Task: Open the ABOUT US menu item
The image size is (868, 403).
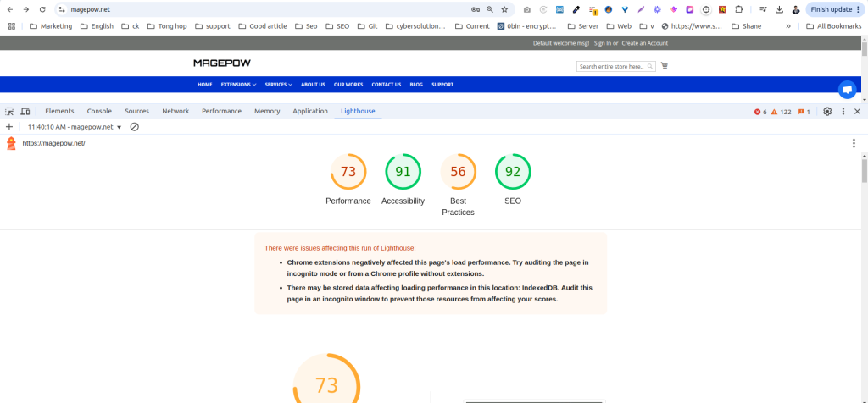Action: [x=313, y=85]
